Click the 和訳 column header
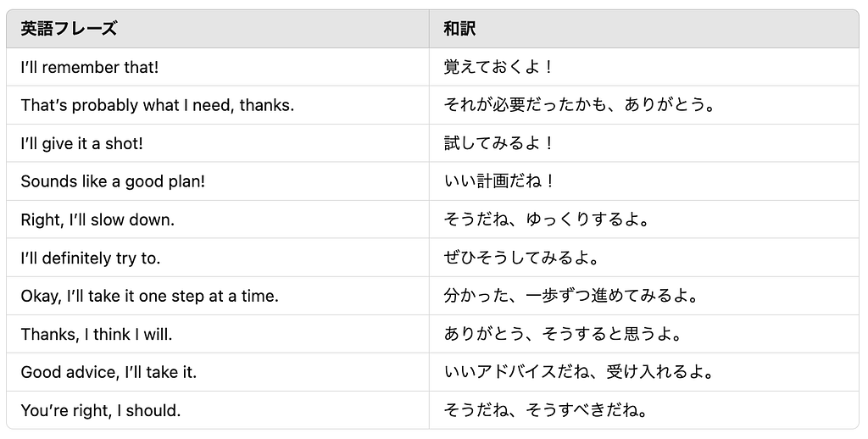Viewport: 868px width, 439px height. 459,29
